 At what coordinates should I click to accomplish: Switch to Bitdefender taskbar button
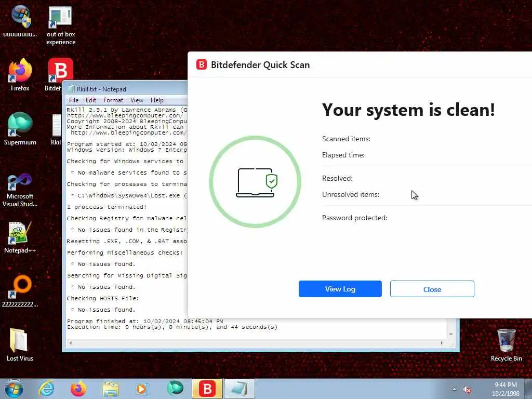point(207,389)
